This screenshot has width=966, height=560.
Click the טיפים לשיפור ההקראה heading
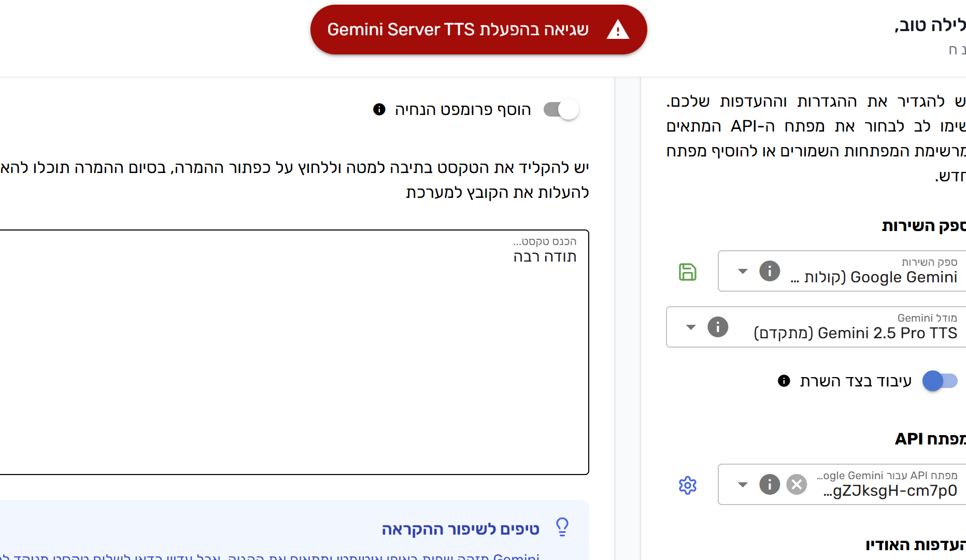click(461, 529)
